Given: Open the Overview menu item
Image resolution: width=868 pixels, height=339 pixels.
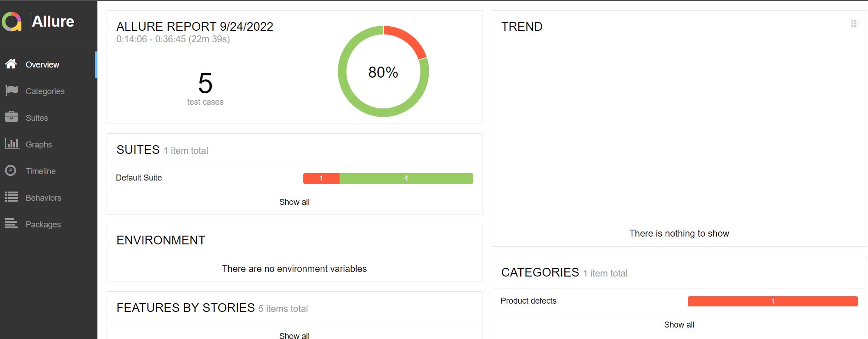Looking at the screenshot, I should coord(48,65).
